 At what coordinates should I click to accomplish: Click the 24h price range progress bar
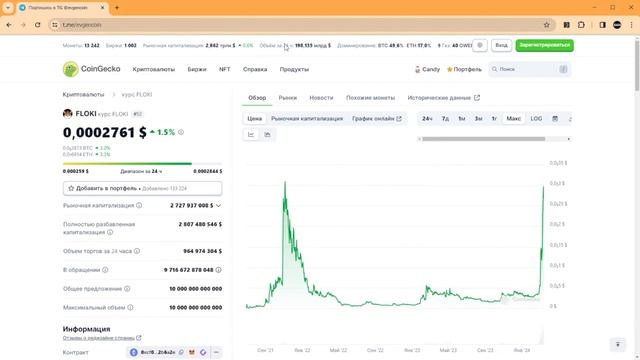coord(142,164)
